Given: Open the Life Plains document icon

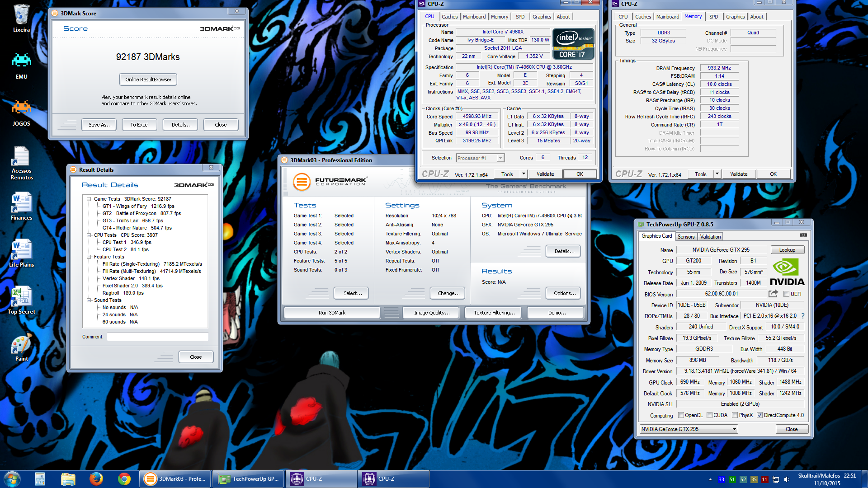Looking at the screenshot, I should (21, 253).
